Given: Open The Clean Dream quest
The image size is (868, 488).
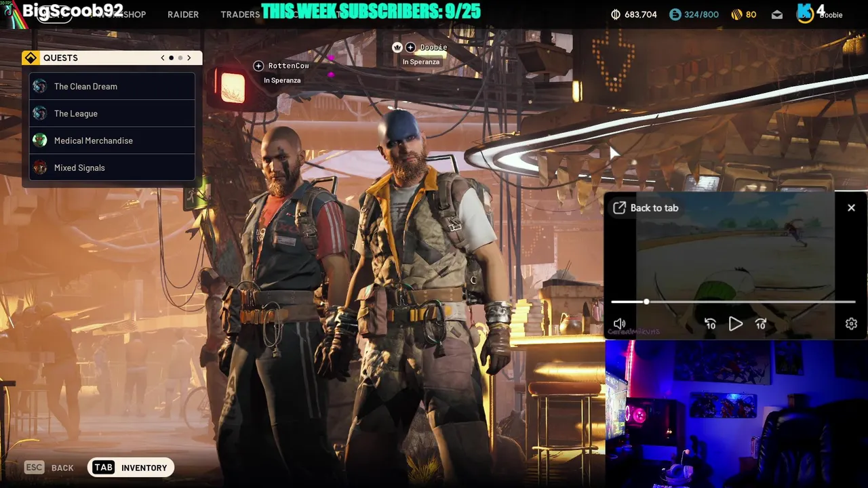Looking at the screenshot, I should [x=113, y=86].
